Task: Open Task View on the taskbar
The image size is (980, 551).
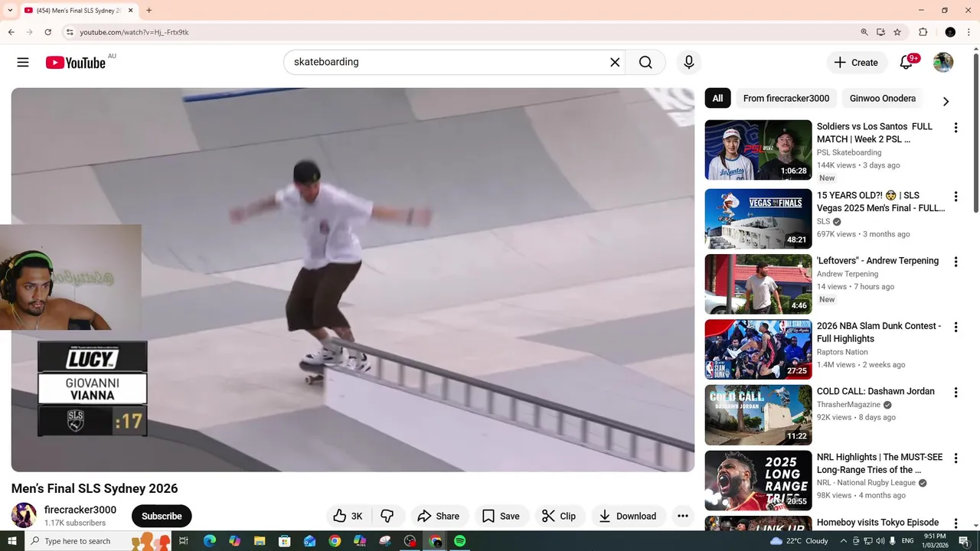Action: [x=184, y=541]
